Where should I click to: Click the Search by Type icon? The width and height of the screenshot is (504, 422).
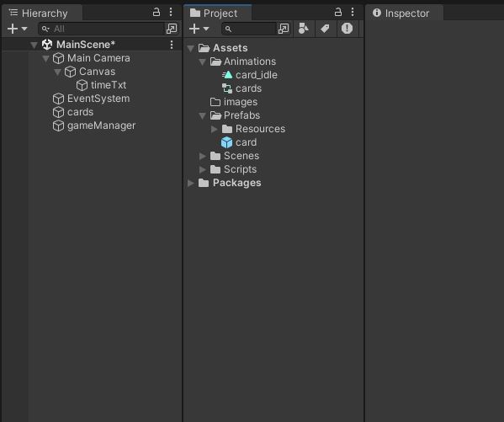[304, 29]
